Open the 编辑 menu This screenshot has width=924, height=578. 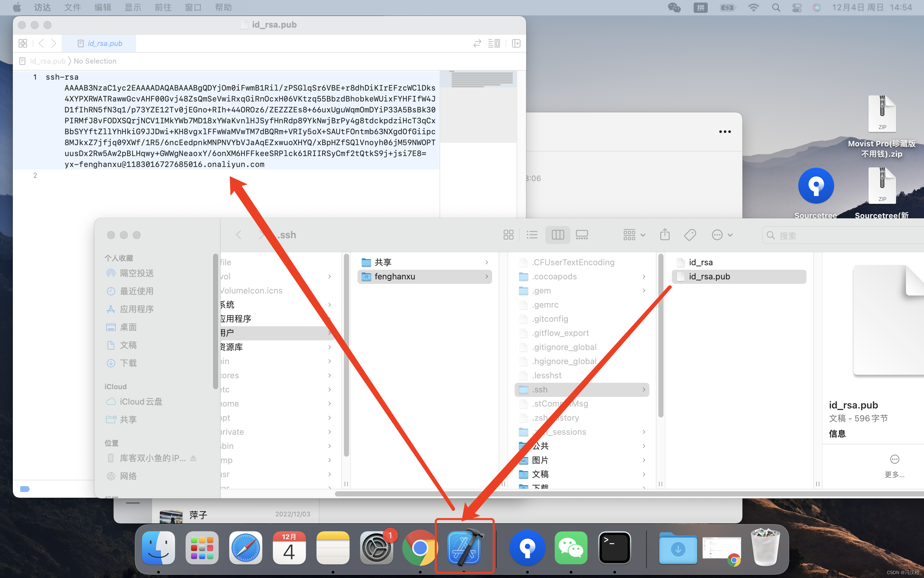pos(103,7)
